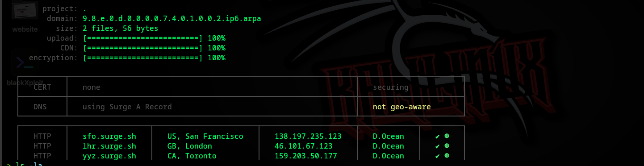Click the domain 9.8.e.0.d.0.0.0.0.7.4.0.1.0.0.2.ip6.arpa
The width and height of the screenshot is (644, 166).
(x=171, y=19)
